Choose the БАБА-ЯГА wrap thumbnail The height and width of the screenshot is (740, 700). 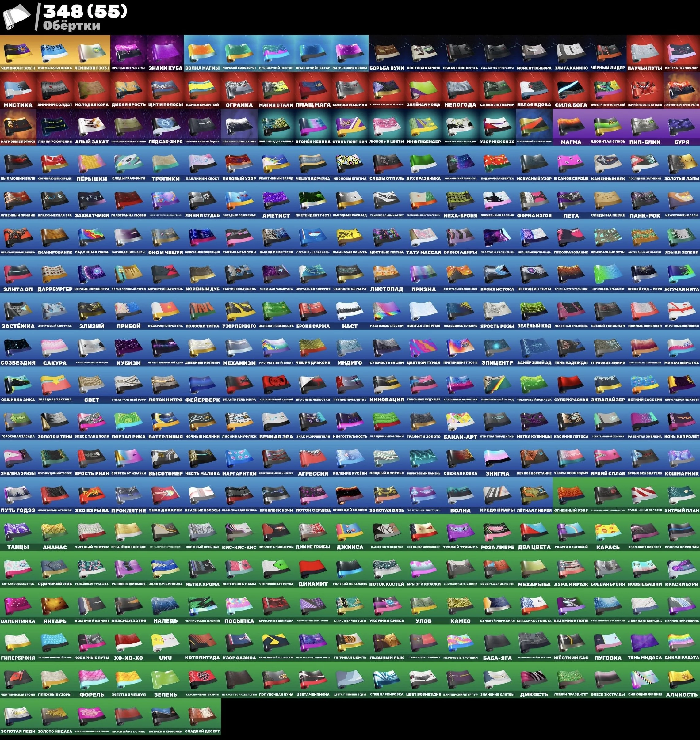pyautogui.click(x=497, y=642)
